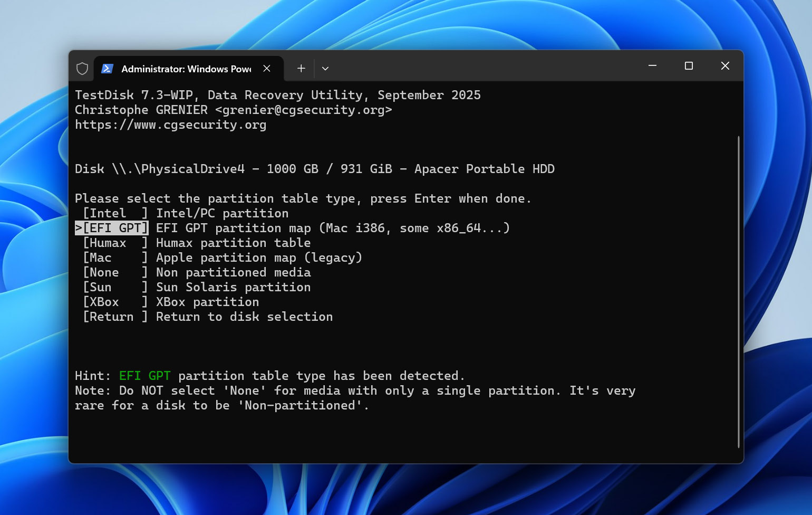Expand the new tab profile dropdown

(x=325, y=69)
